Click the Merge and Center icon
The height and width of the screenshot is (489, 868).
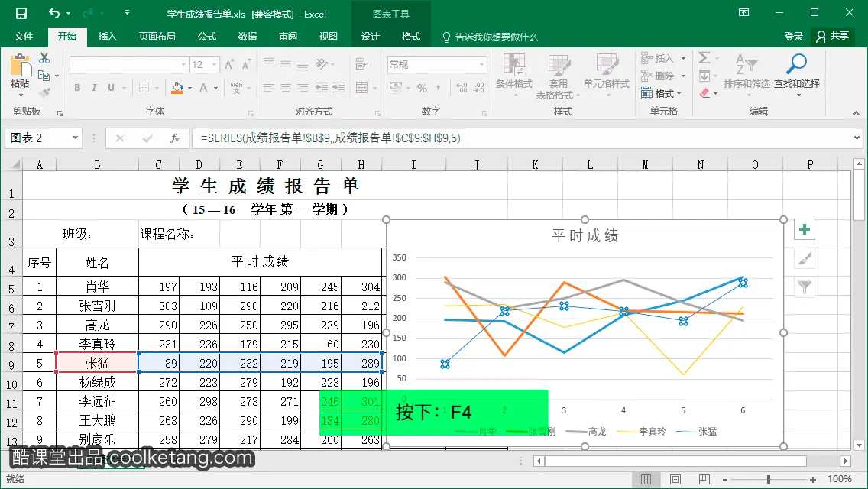pos(362,88)
